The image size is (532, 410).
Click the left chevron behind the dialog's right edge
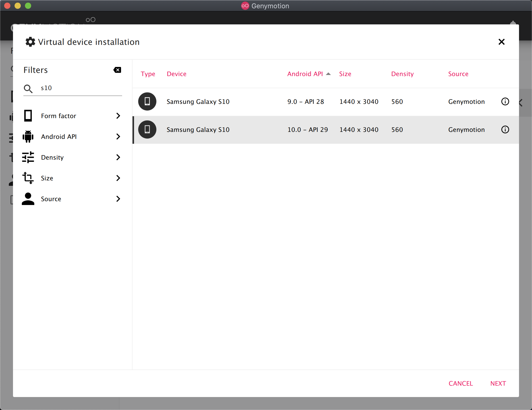click(x=521, y=103)
